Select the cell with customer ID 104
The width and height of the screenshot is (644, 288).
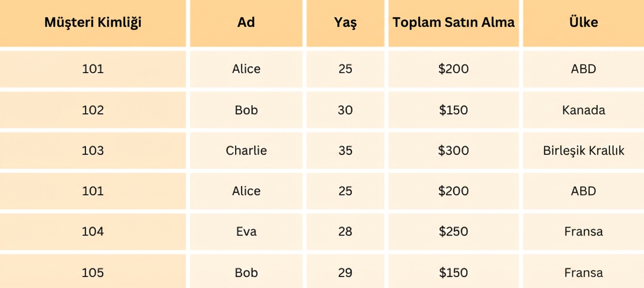click(x=93, y=231)
